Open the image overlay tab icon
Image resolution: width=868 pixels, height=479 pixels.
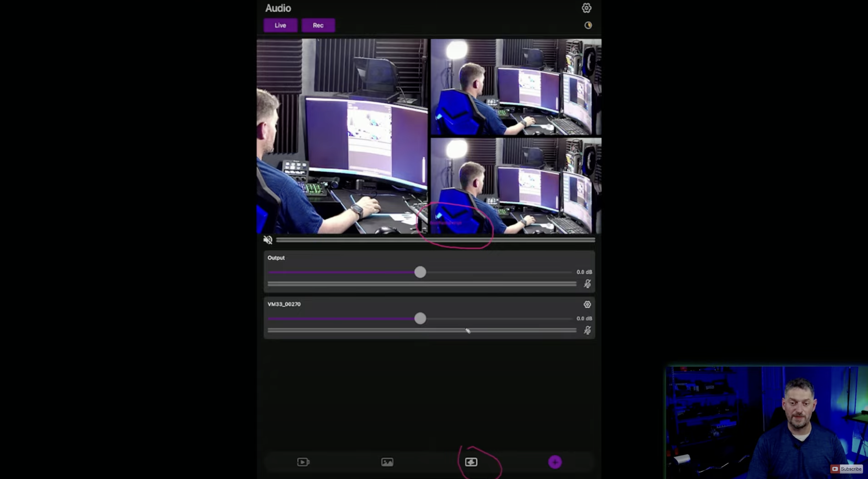[x=387, y=462]
